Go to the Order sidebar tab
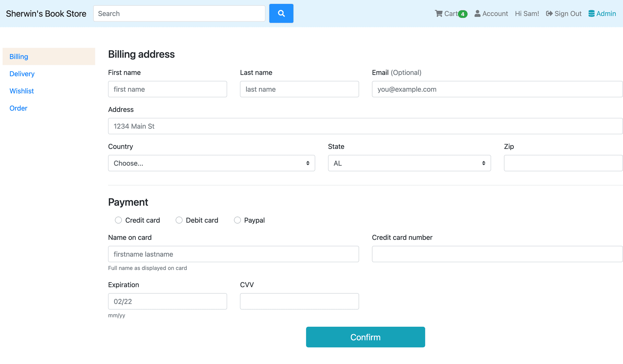This screenshot has height=364, width=623. point(18,108)
